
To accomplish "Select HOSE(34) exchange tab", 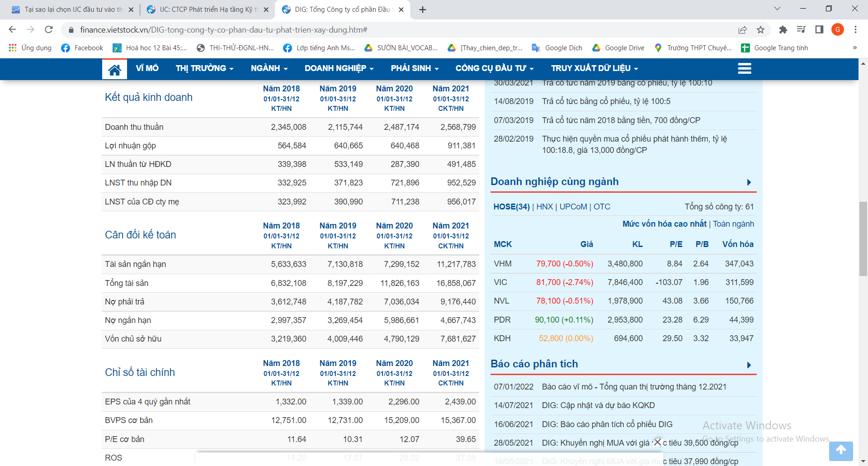I will pos(511,207).
